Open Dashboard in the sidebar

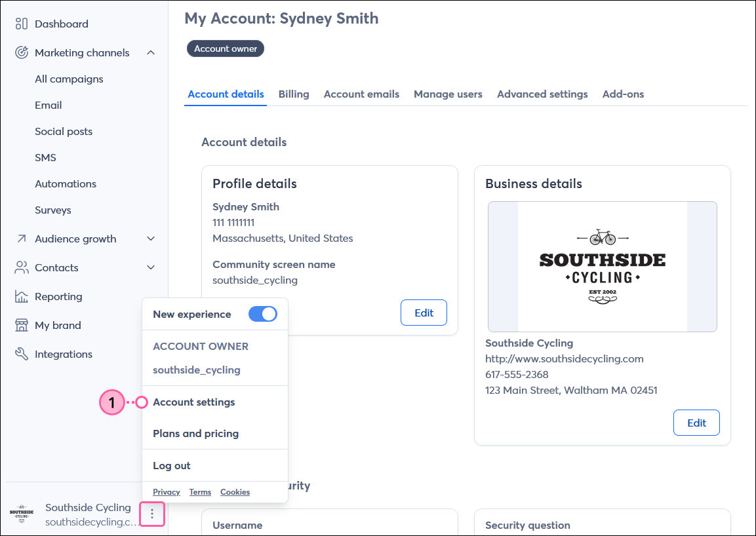[61, 24]
